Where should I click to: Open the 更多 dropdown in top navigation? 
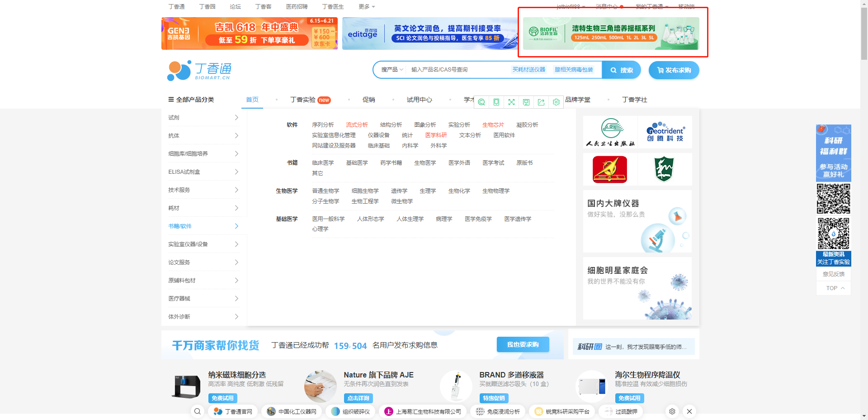[x=364, y=6]
